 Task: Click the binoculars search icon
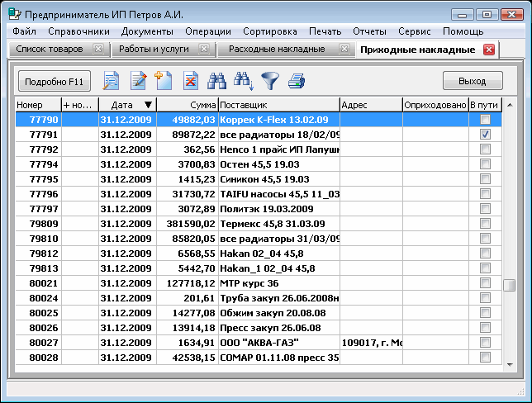tap(216, 81)
